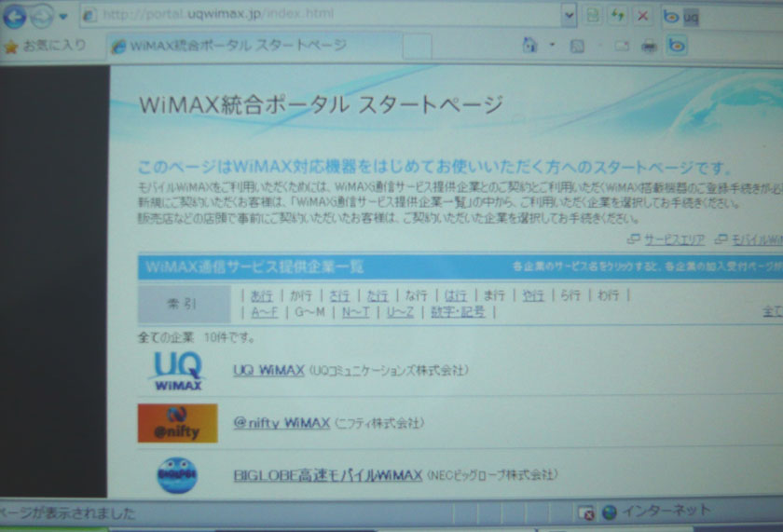Open the モバイルWiMAX link at right edge
The width and height of the screenshot is (783, 532).
tap(757, 240)
